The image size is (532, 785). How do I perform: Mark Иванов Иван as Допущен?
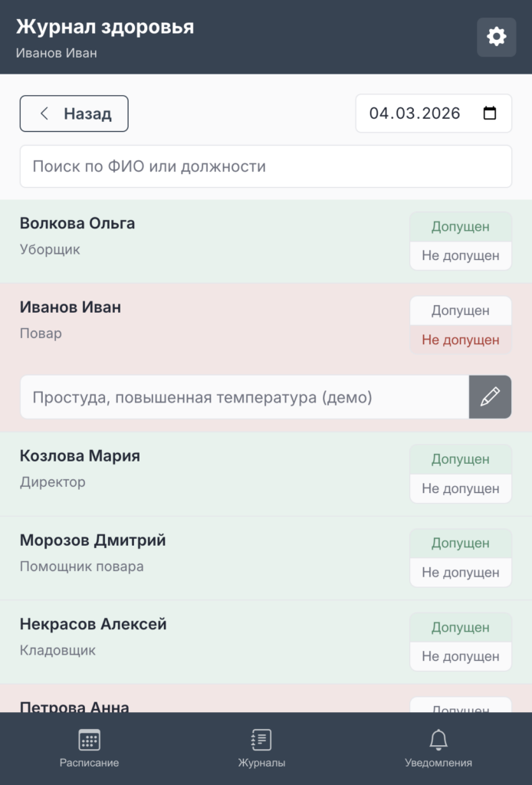461,311
